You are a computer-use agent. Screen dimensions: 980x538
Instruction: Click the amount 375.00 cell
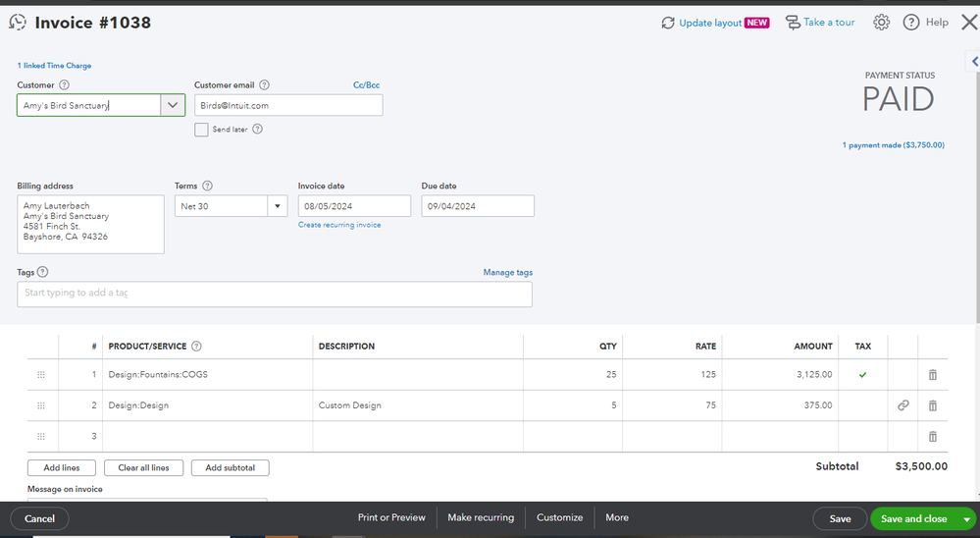pos(780,405)
